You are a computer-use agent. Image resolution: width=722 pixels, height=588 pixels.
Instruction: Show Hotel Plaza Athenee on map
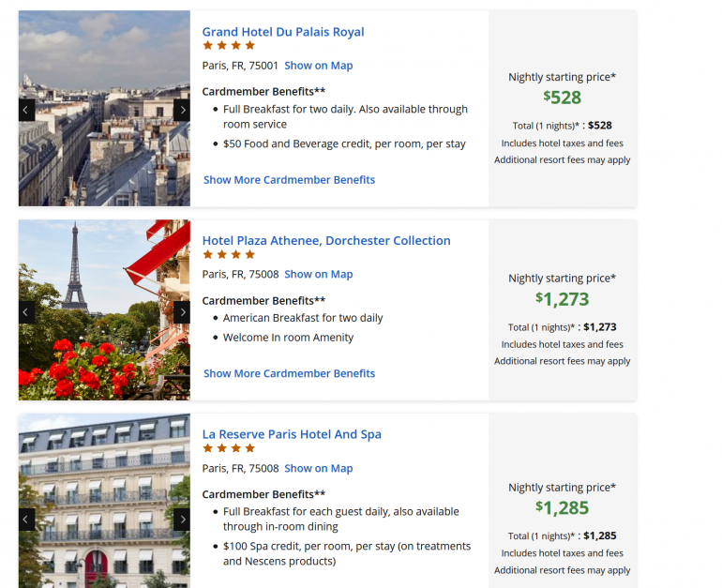319,275
